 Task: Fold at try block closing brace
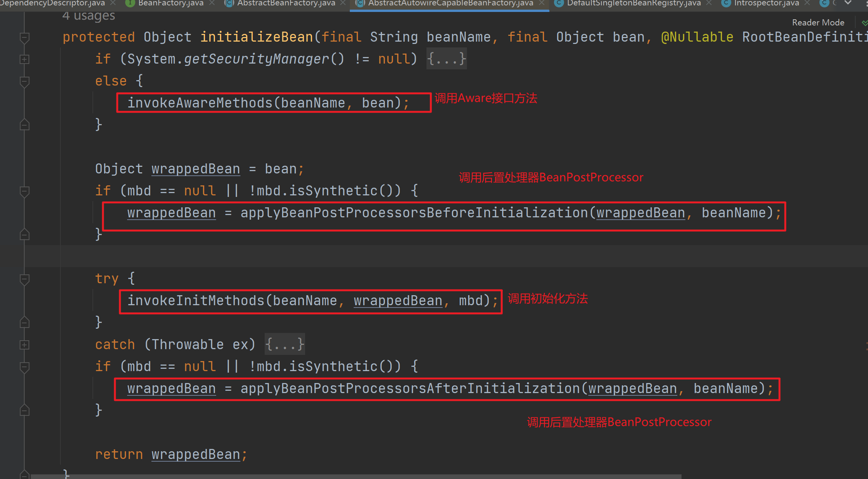click(24, 323)
